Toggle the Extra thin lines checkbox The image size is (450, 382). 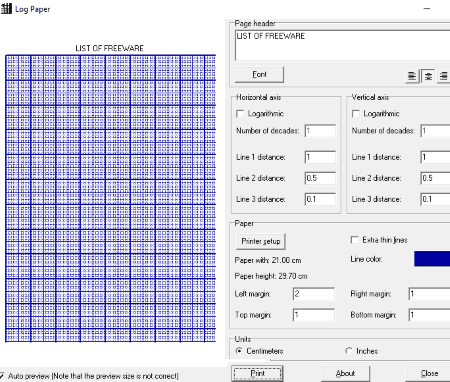click(355, 240)
